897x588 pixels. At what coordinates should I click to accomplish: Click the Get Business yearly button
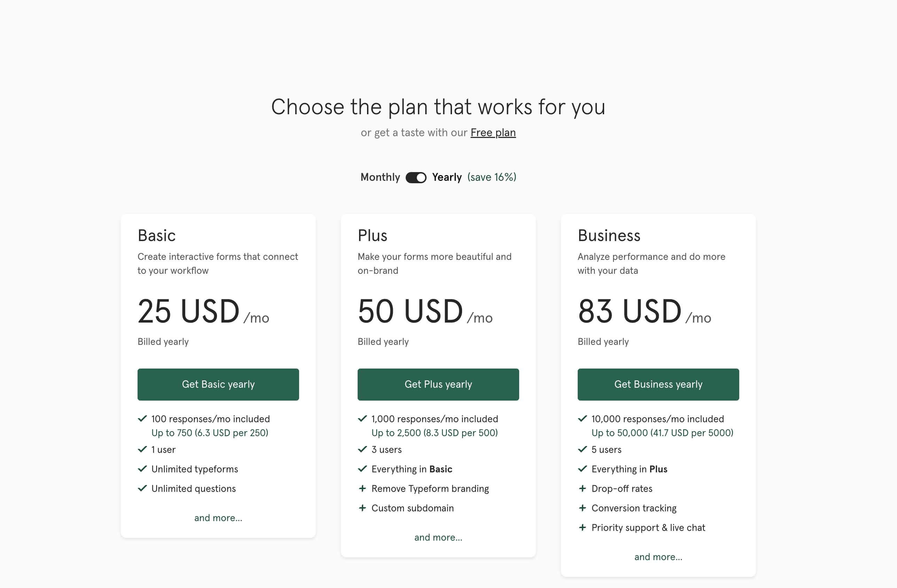tap(658, 384)
